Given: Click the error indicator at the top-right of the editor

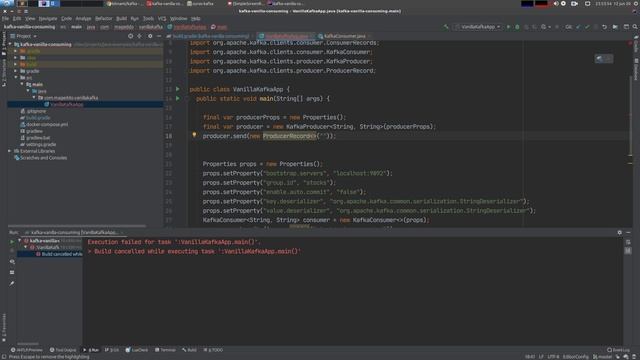Looking at the screenshot, I should pyautogui.click(x=630, y=43).
